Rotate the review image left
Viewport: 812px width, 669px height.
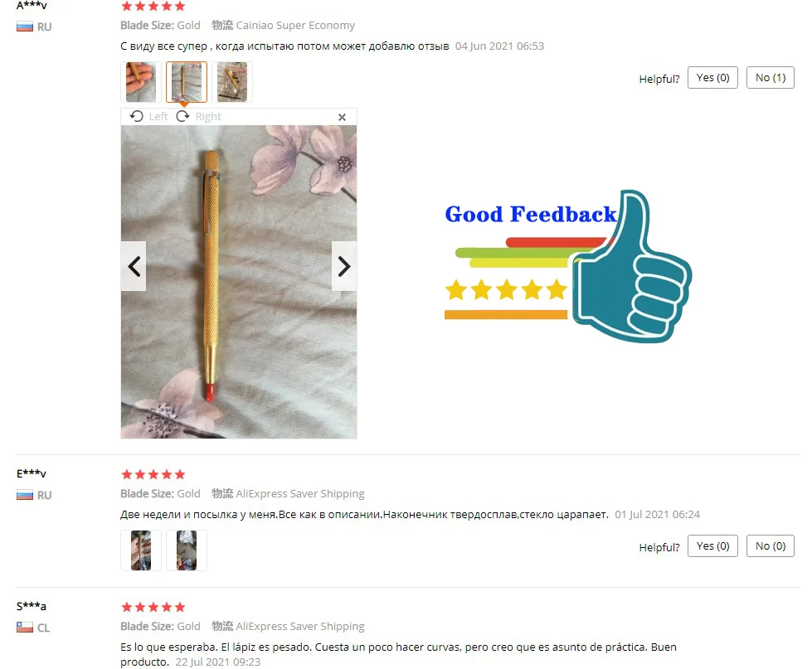148,116
